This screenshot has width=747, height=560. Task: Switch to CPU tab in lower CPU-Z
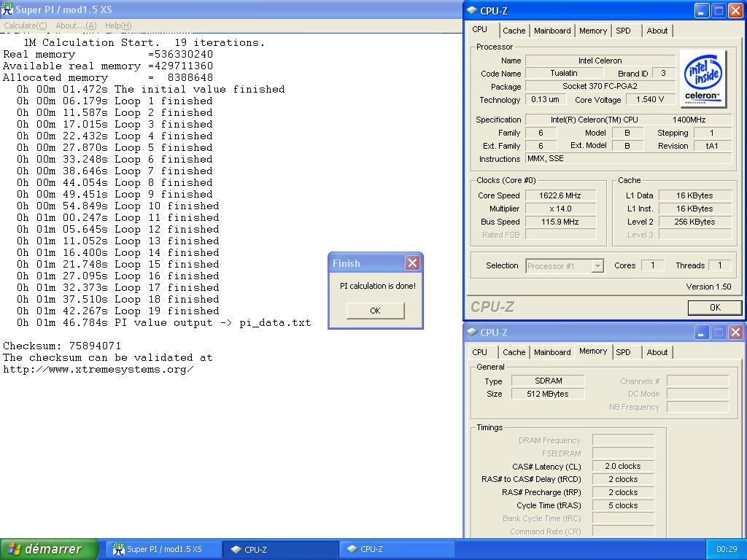click(480, 352)
